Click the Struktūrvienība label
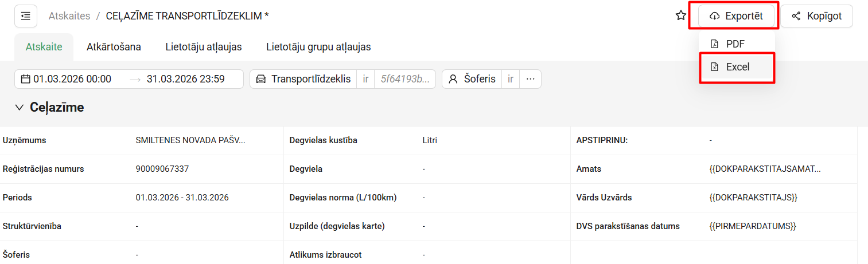Viewport: 868px width, 264px height. point(32,226)
